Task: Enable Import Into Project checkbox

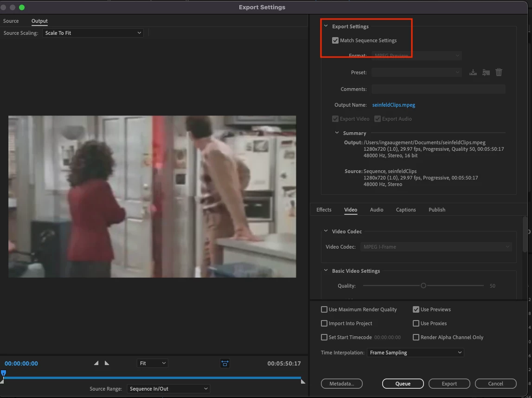Action: (x=324, y=323)
